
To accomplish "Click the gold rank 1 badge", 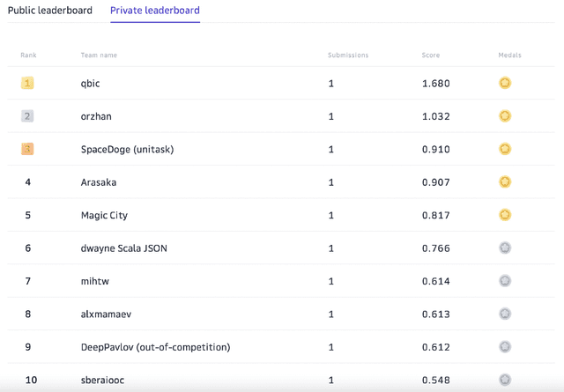I will point(27,84).
